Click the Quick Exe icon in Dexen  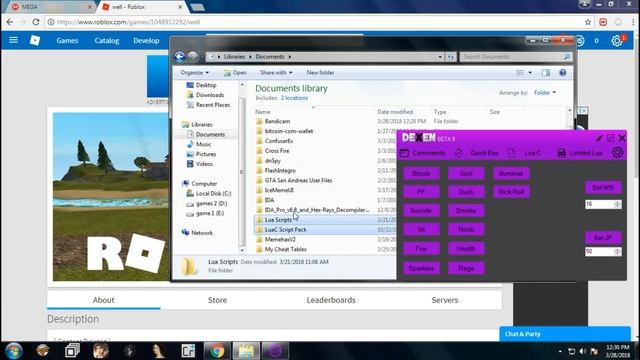(x=458, y=153)
